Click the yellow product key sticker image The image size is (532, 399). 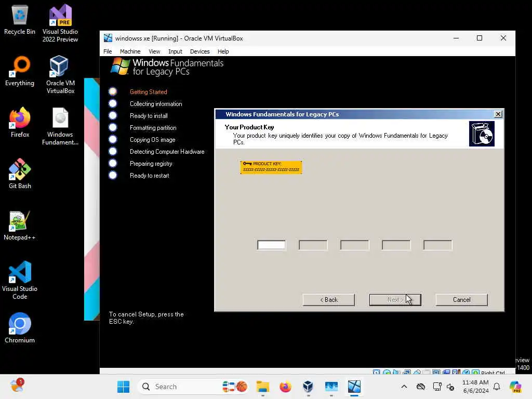(x=271, y=167)
